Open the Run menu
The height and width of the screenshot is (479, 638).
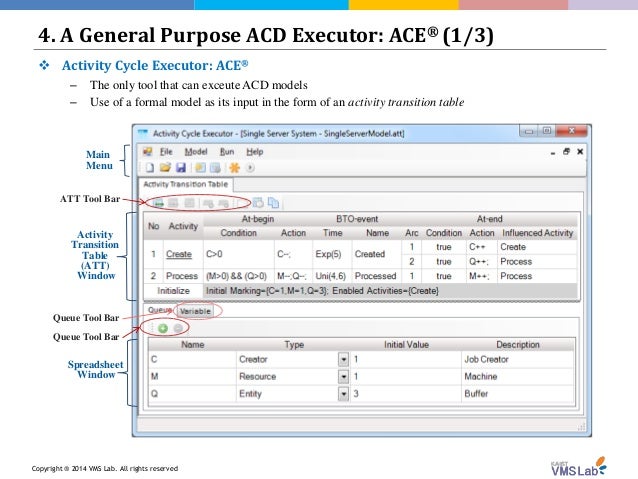tap(227, 152)
